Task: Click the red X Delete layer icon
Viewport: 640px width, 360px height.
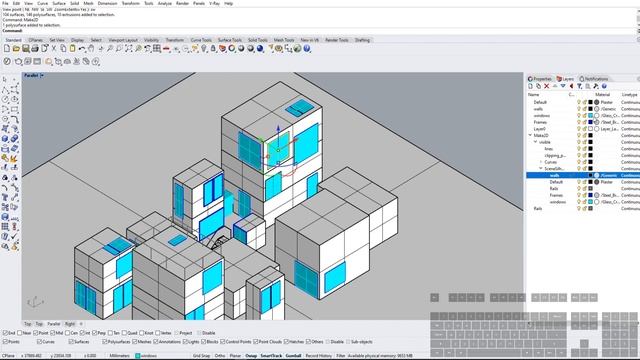Action: coord(547,86)
